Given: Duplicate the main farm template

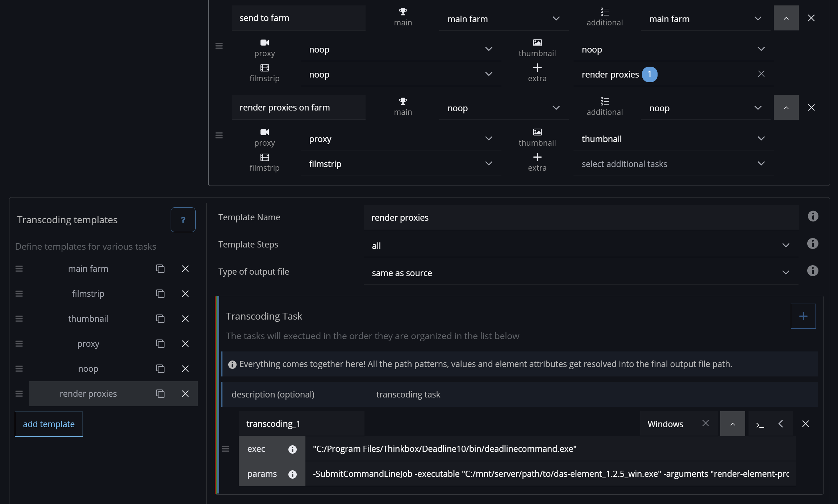Looking at the screenshot, I should 160,268.
